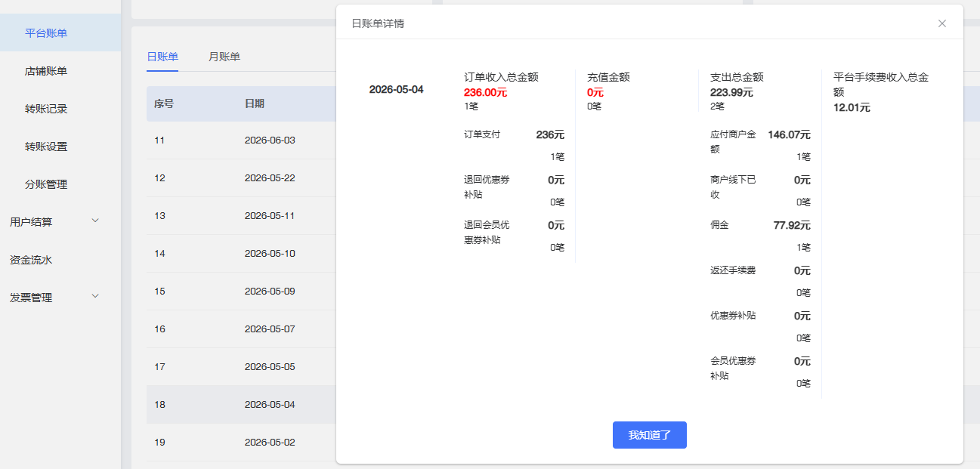The image size is (980, 469).
Task: Select row 18 dated 2026-05-04
Action: coord(241,405)
